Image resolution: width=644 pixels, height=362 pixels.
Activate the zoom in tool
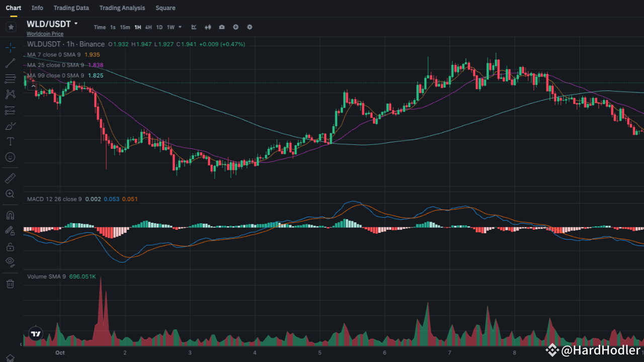click(10, 194)
